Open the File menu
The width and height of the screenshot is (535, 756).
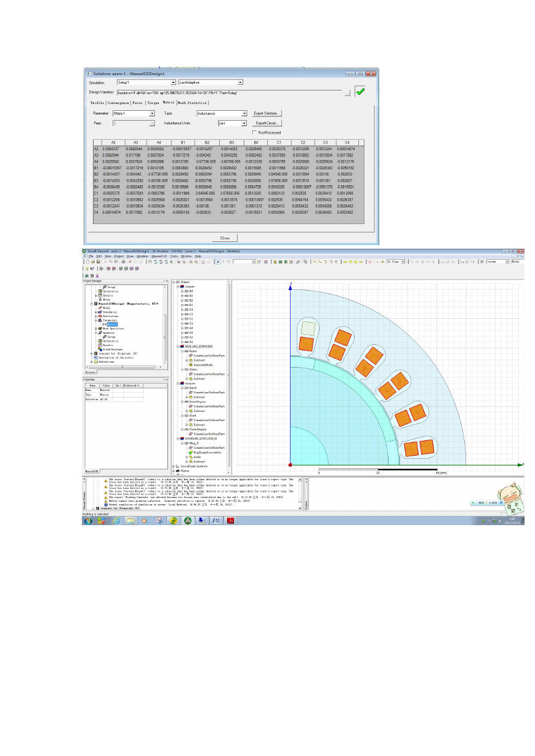coord(91,255)
